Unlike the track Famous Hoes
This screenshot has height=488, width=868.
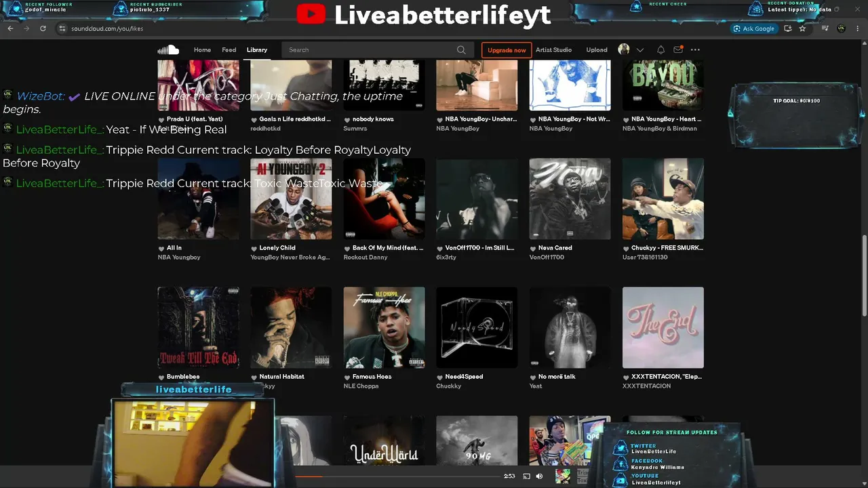click(347, 377)
